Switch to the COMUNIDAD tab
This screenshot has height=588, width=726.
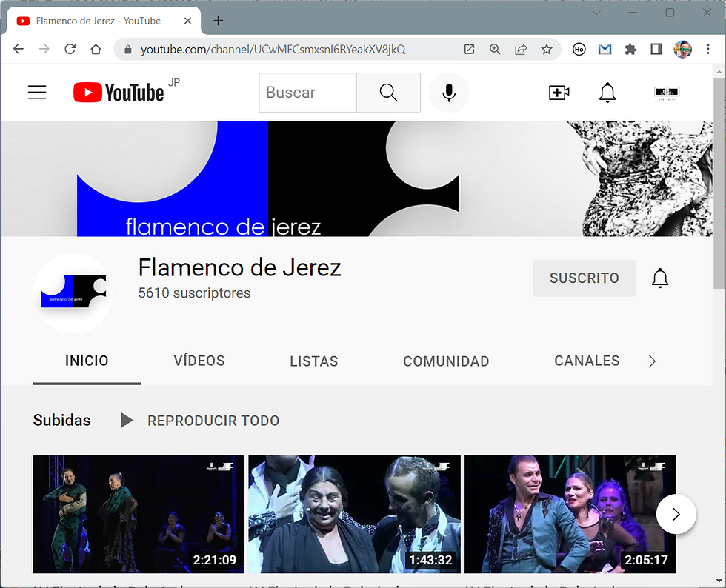446,361
